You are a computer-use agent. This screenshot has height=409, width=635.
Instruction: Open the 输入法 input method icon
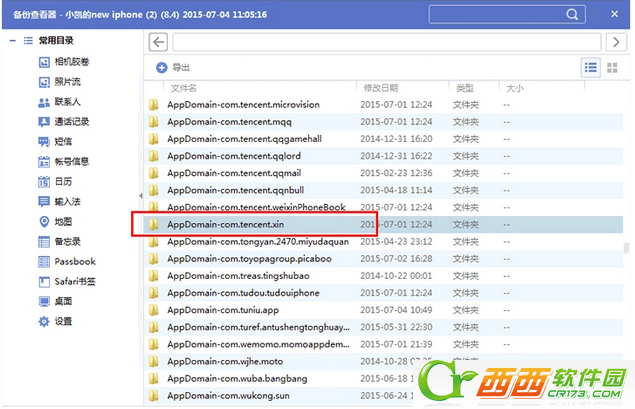coord(44,202)
